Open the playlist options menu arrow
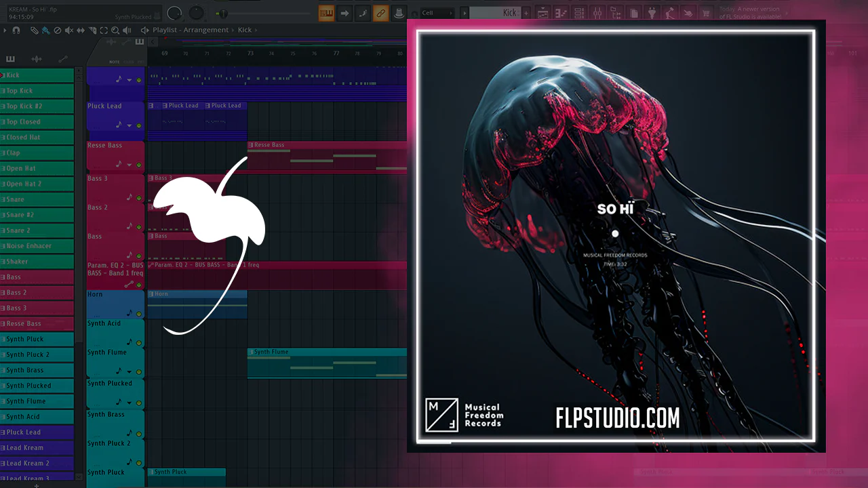This screenshot has height=488, width=868. tap(5, 30)
